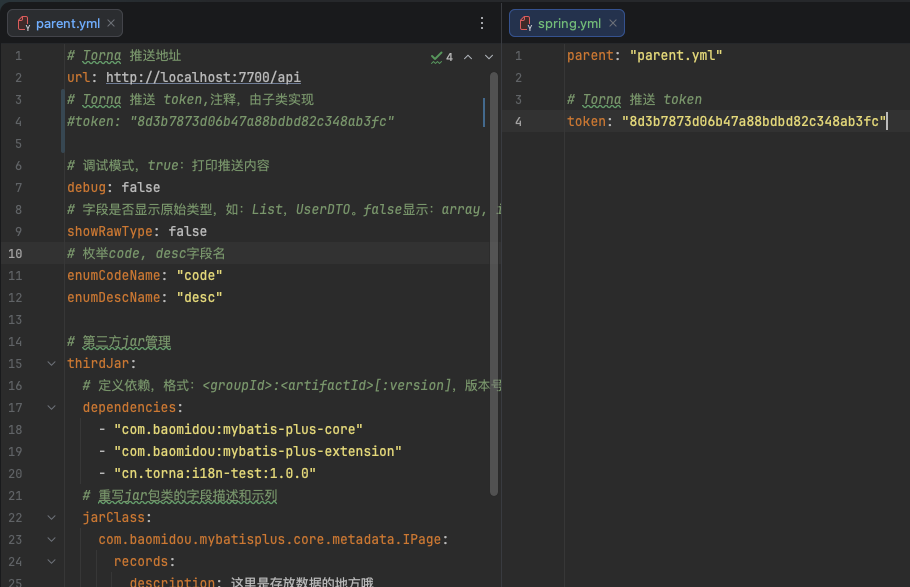This screenshot has width=910, height=587.
Task: Switch to the spring.yml tab
Action: pyautogui.click(x=568, y=24)
